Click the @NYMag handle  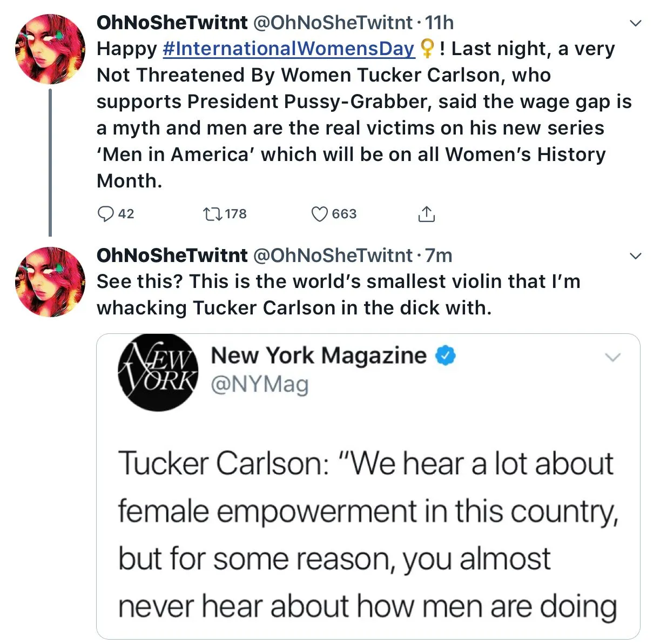(x=259, y=384)
